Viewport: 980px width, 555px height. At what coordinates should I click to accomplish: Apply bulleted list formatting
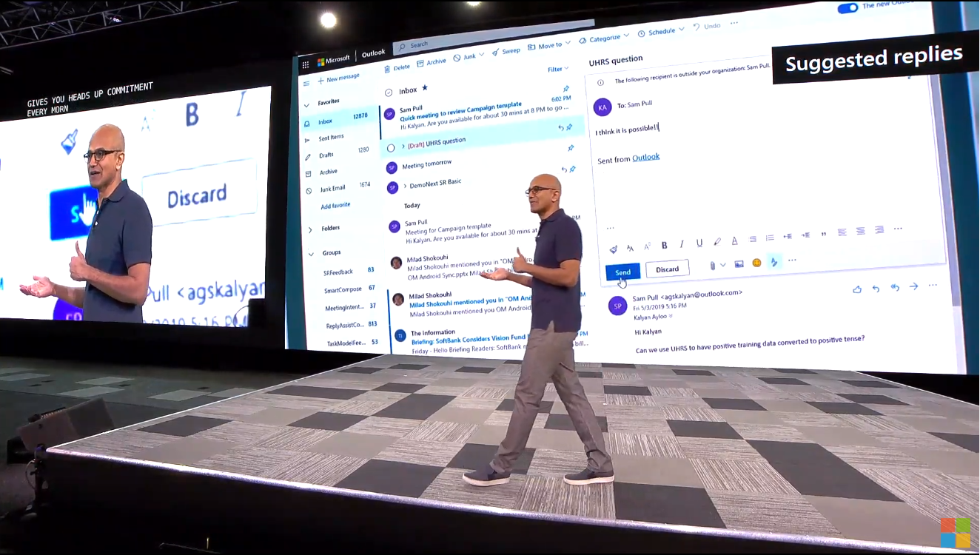click(753, 239)
